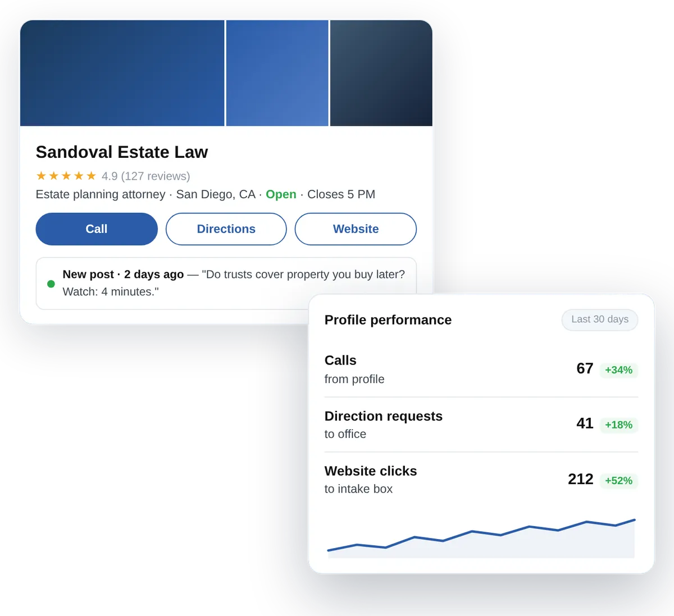Click the performance trend line chart

(x=481, y=537)
